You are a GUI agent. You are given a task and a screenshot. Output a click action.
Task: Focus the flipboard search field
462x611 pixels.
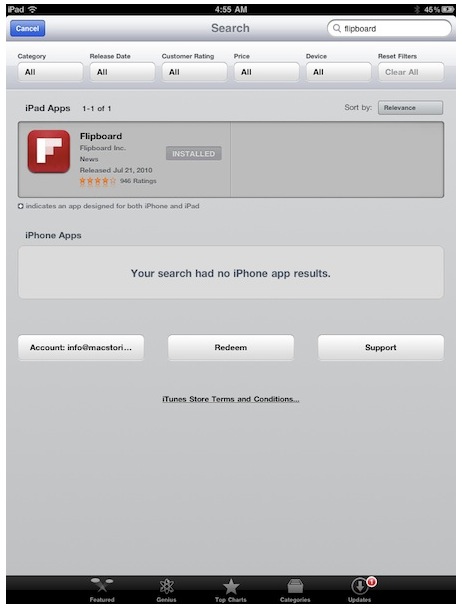click(389, 28)
